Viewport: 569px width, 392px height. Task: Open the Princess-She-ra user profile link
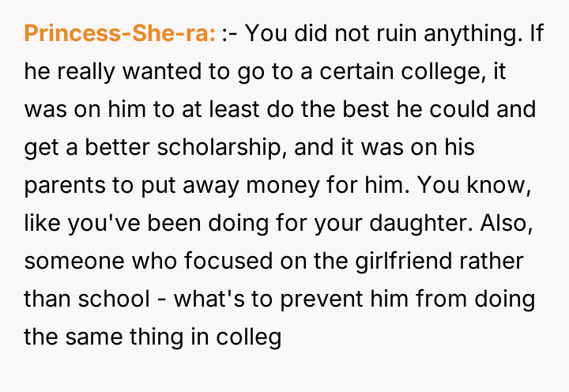[120, 34]
